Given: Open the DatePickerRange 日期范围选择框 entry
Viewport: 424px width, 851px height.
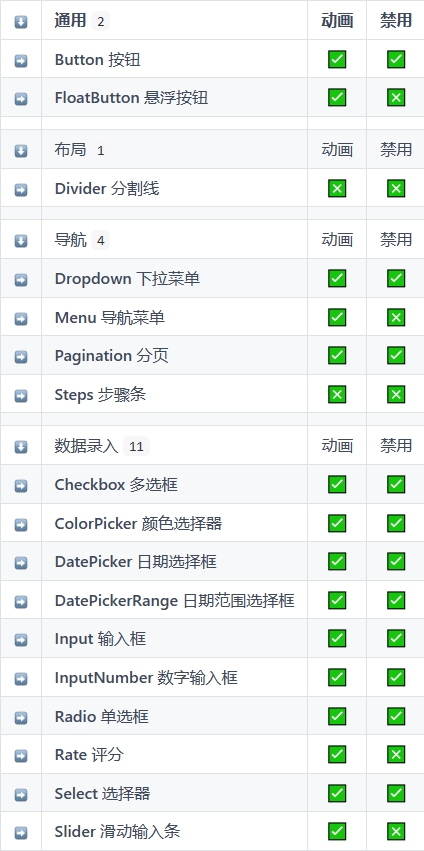Looking at the screenshot, I should point(174,600).
